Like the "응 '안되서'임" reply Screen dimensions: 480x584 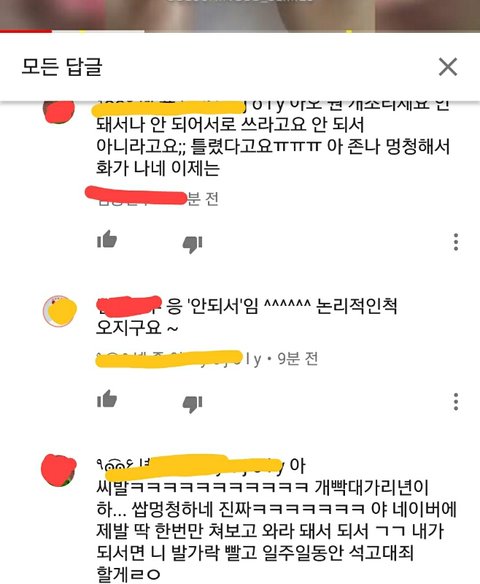[107, 399]
